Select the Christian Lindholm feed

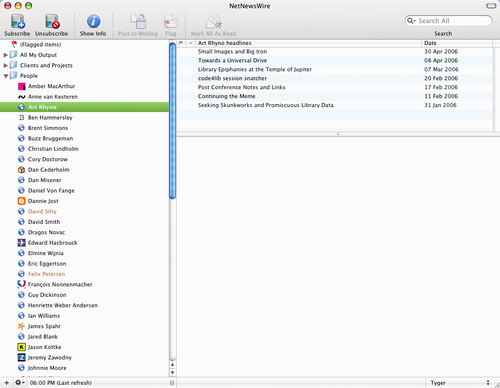[x=53, y=149]
